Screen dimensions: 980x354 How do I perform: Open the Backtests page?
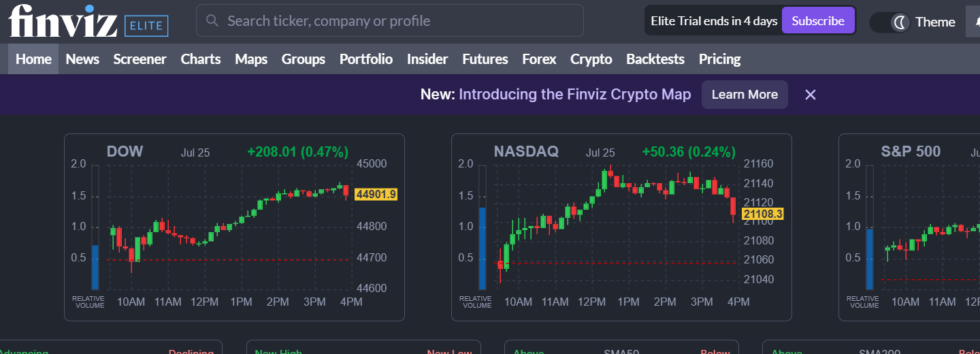point(655,59)
